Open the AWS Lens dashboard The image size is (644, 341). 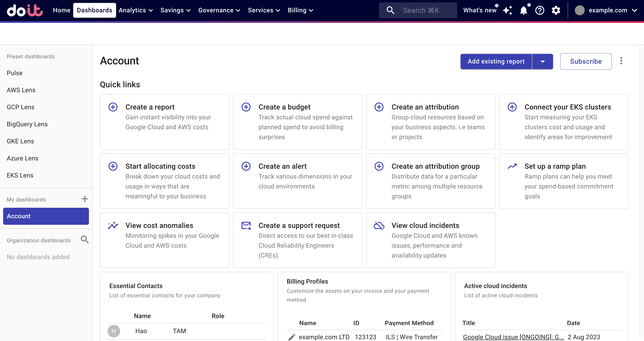[21, 90]
